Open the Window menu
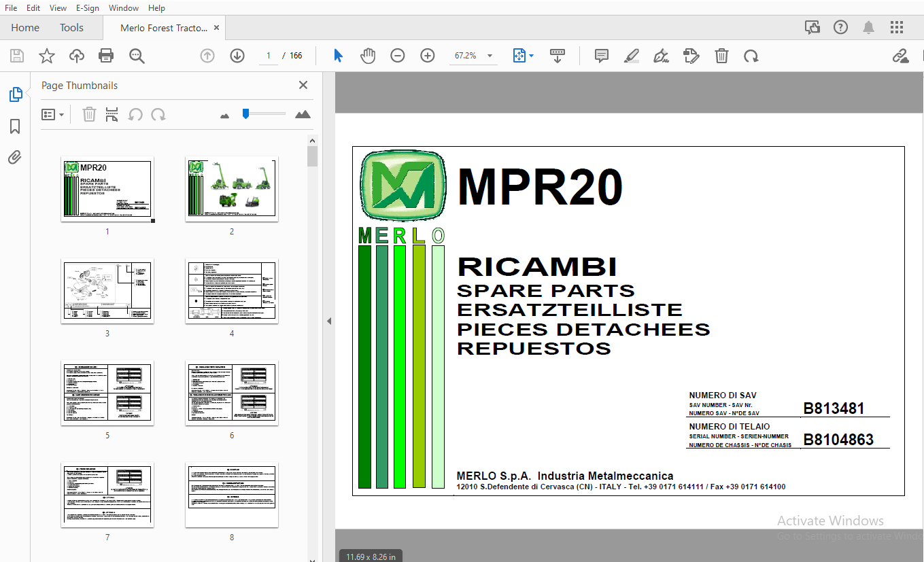 click(x=124, y=8)
